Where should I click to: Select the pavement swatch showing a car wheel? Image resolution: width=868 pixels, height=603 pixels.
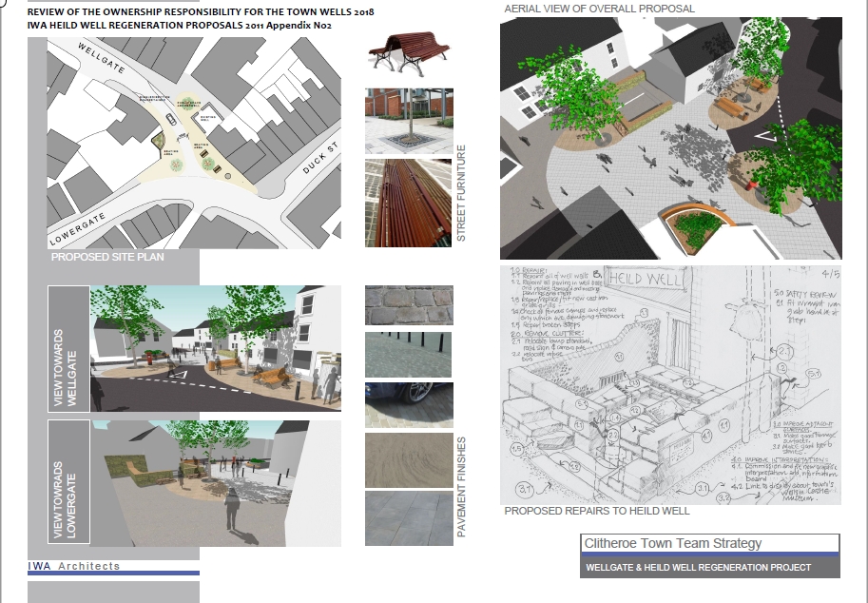(409, 404)
